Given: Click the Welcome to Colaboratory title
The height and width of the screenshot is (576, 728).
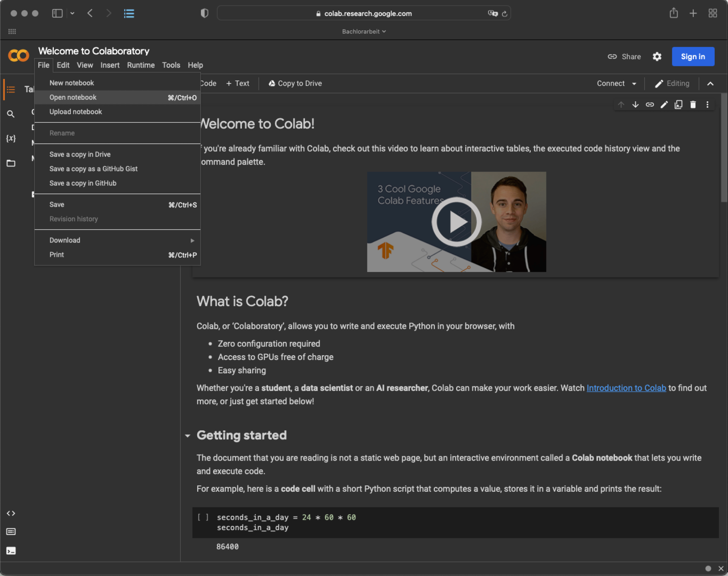Looking at the screenshot, I should (94, 51).
